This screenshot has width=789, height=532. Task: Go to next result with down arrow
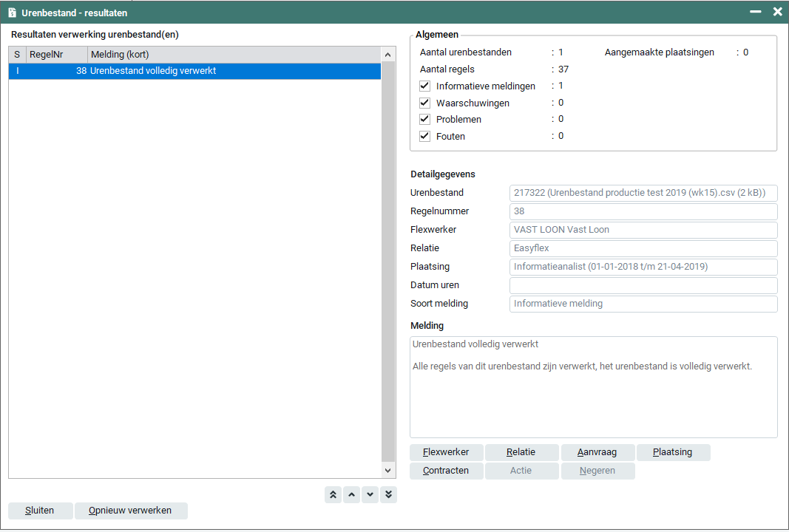click(x=370, y=495)
